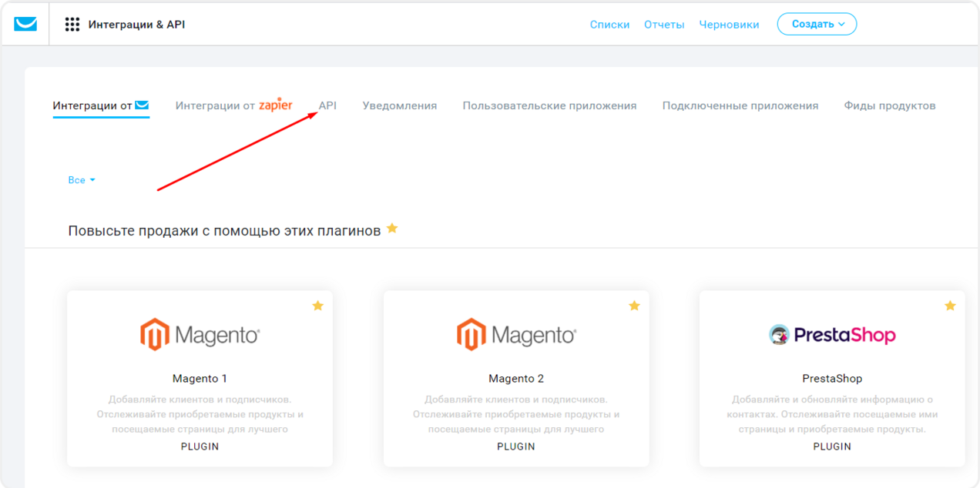980x488 pixels.
Task: Switch to the Уведомления tab
Action: click(400, 105)
